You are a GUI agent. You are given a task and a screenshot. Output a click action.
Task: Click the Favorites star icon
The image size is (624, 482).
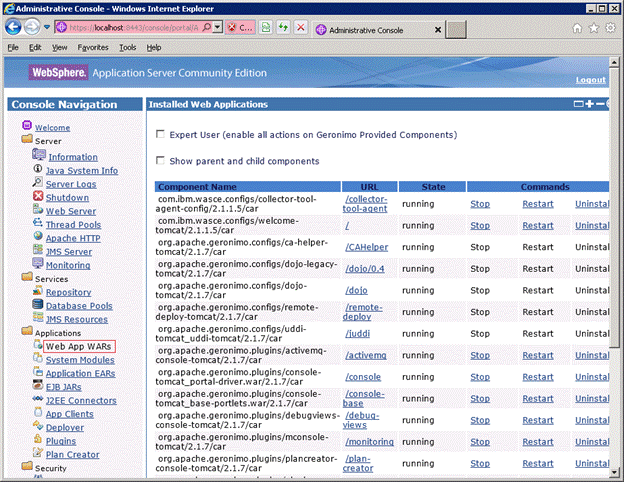coord(594,28)
